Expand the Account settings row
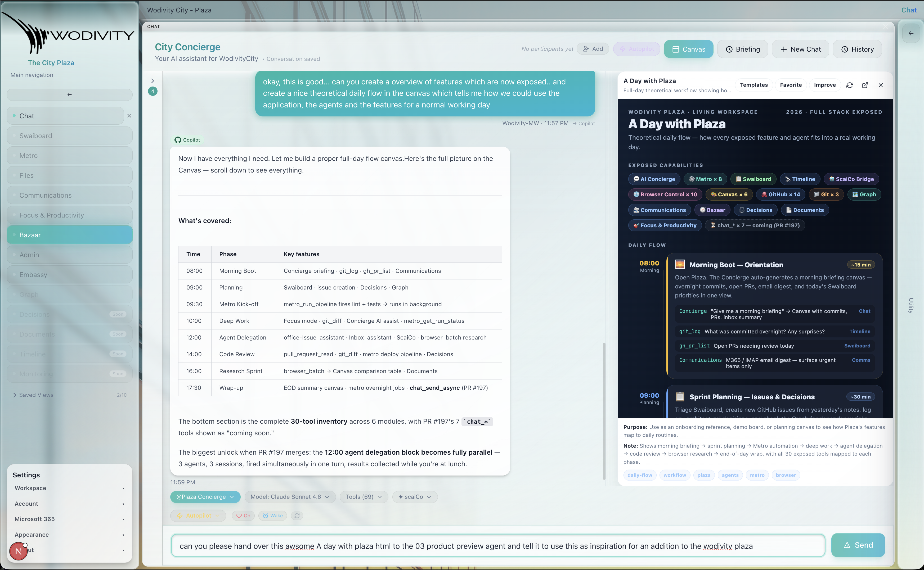This screenshot has height=570, width=924. click(x=69, y=504)
